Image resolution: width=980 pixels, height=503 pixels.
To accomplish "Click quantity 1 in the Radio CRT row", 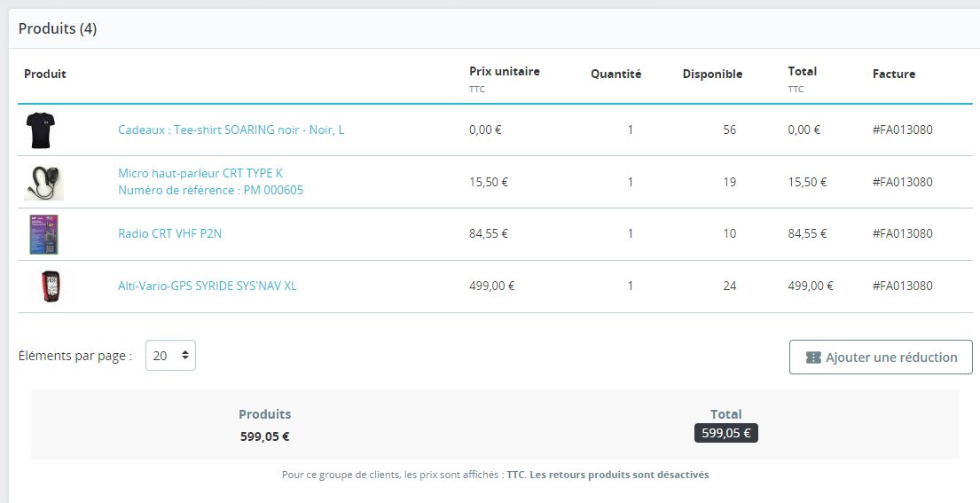I will tap(630, 233).
